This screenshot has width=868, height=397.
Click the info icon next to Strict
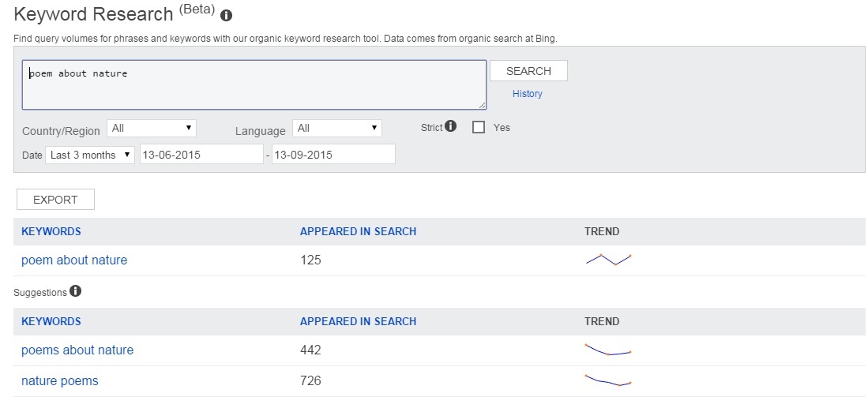coord(451,126)
